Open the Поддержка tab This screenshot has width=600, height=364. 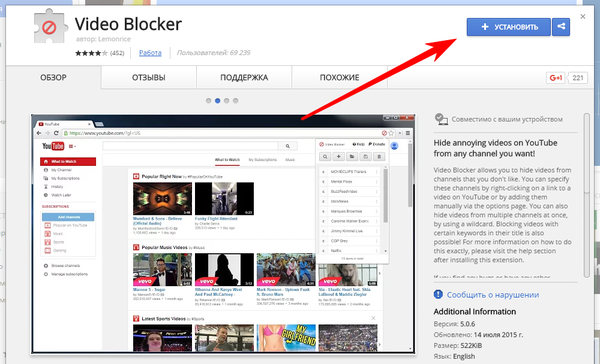pos(244,78)
